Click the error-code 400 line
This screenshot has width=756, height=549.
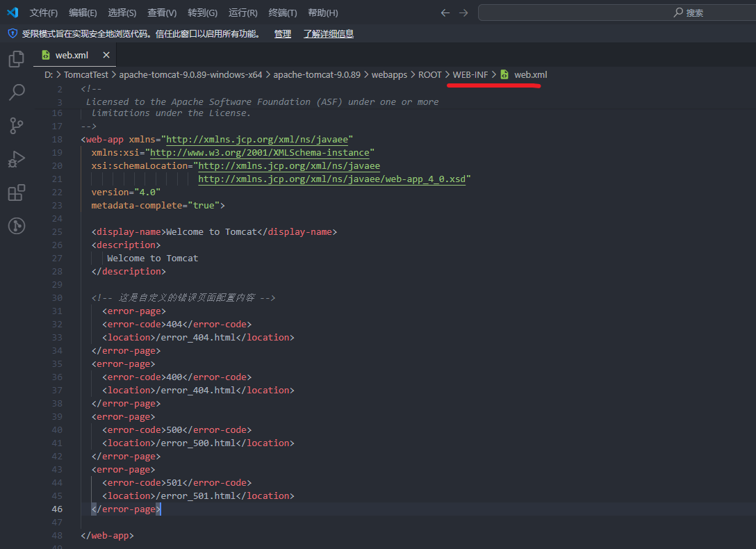pyautogui.click(x=177, y=377)
